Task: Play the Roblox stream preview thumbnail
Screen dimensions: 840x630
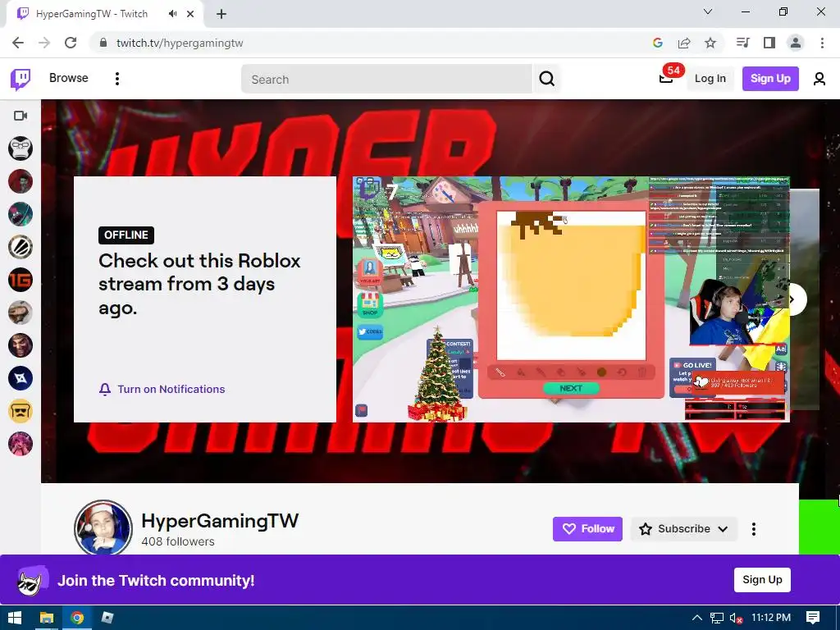Action: [x=571, y=299]
